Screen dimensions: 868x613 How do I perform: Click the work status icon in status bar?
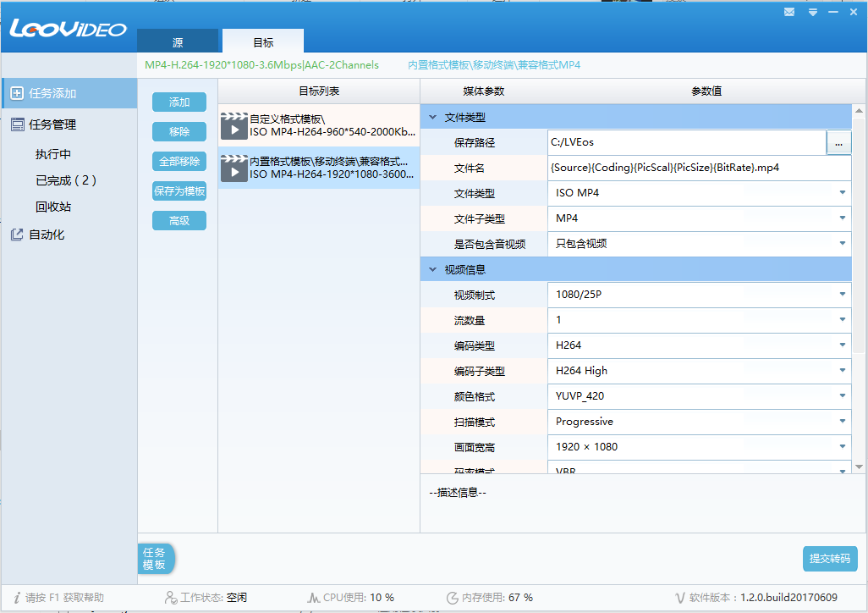(x=171, y=598)
